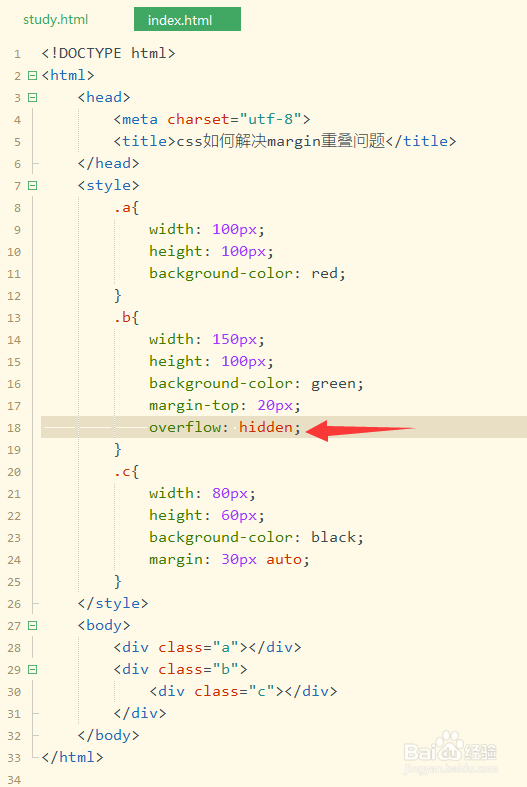
Task: Click line number 18 in the gutter
Action: pos(14,428)
